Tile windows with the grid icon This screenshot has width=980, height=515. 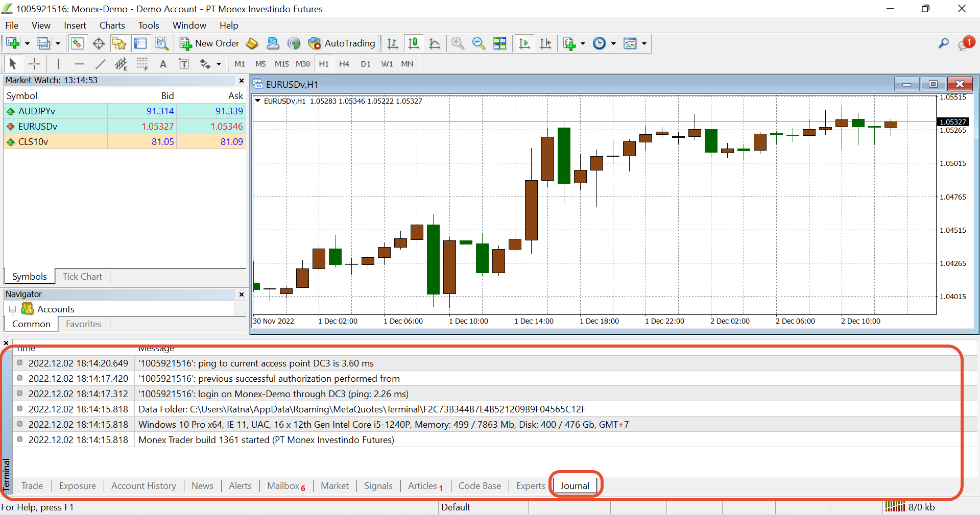pos(500,43)
